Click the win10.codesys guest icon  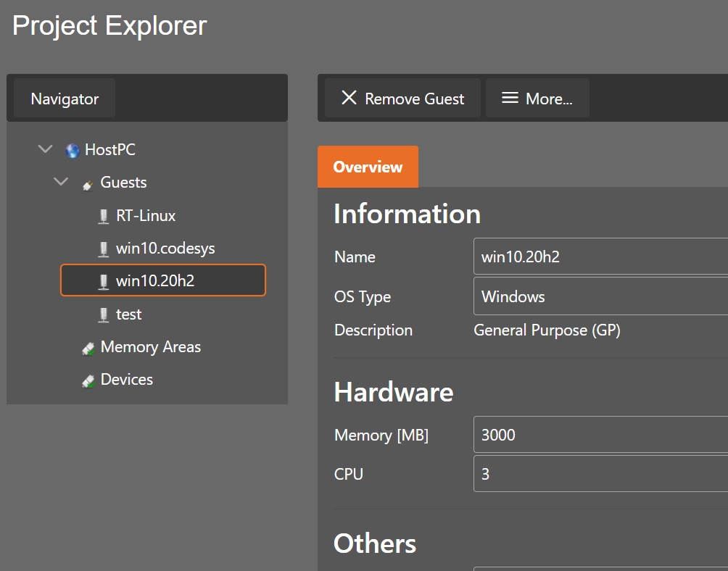click(104, 249)
